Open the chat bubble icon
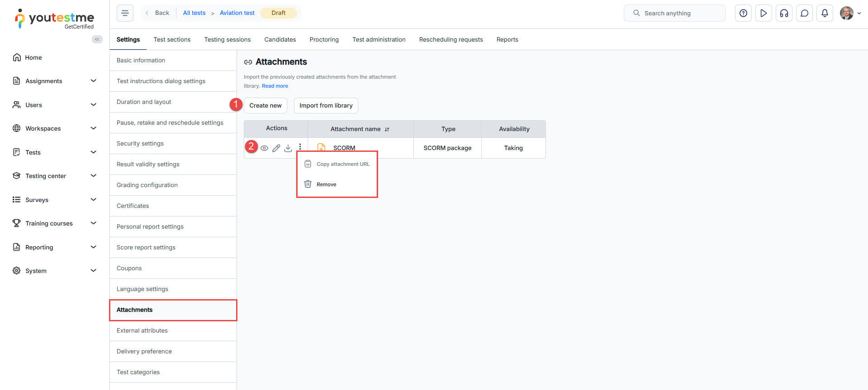 coord(804,13)
